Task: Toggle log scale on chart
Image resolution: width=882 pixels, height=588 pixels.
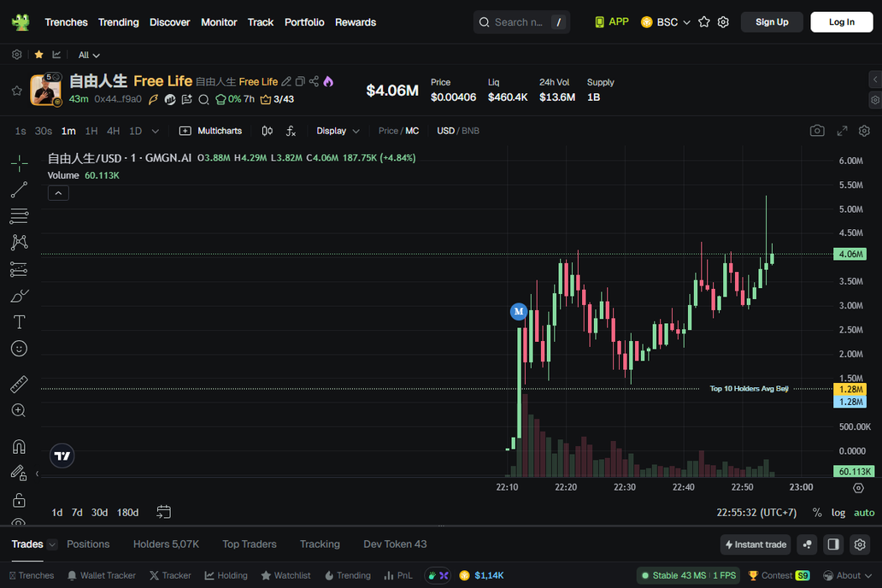Action: 838,513
